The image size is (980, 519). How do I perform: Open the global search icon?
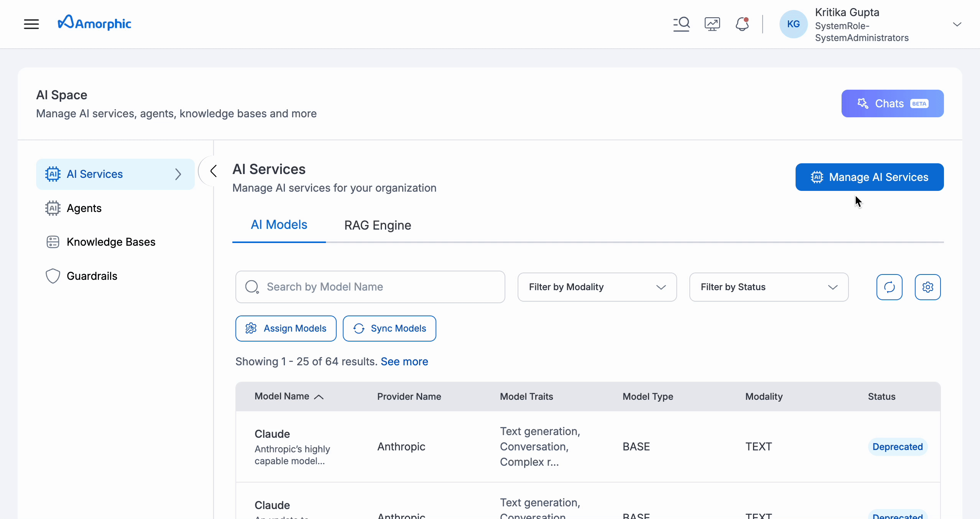[x=682, y=24]
